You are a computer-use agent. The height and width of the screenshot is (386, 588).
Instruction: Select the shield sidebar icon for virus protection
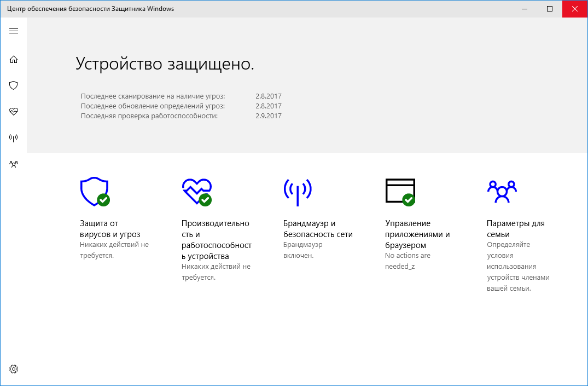[13, 85]
